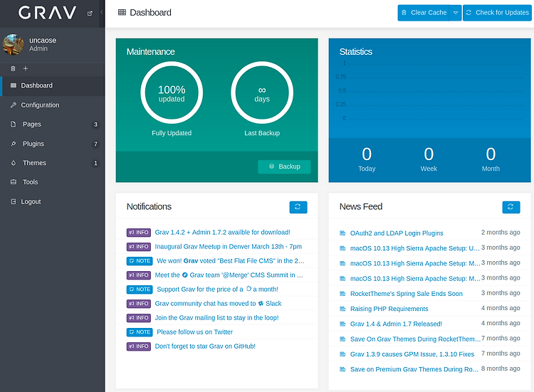Open Raising PHP Requirements news item

tap(389, 309)
